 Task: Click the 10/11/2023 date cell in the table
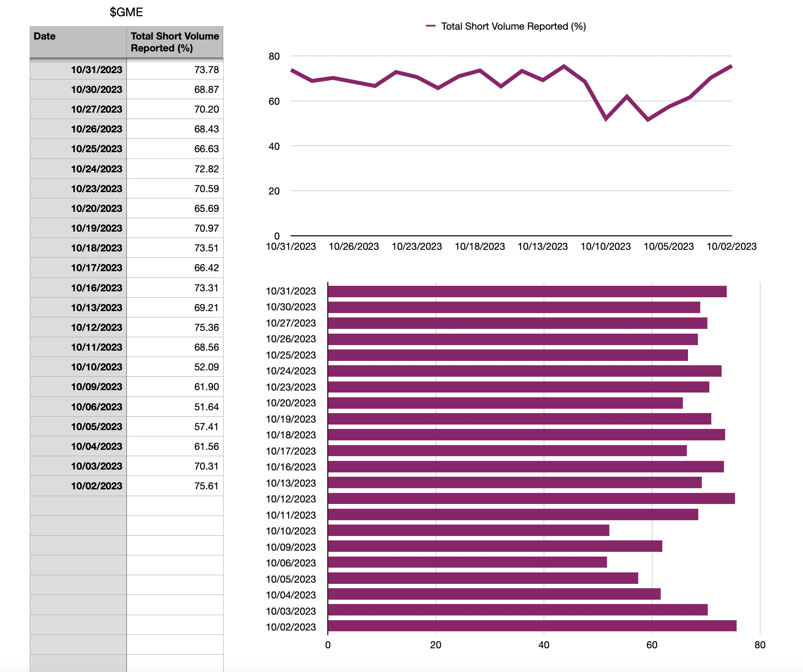click(78, 347)
